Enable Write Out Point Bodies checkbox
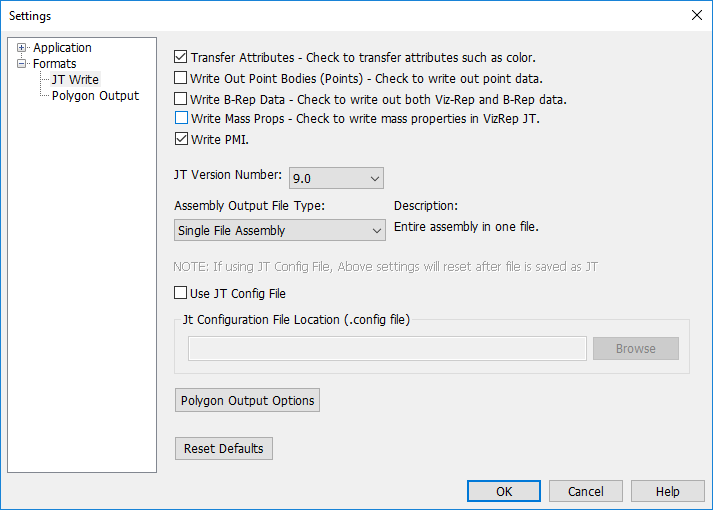This screenshot has width=713, height=510. (x=181, y=78)
